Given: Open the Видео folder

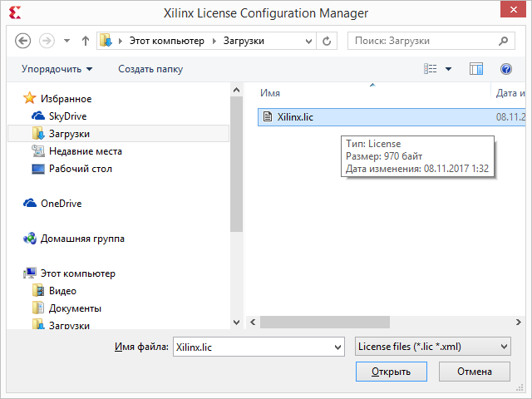Looking at the screenshot, I should pyautogui.click(x=62, y=291).
